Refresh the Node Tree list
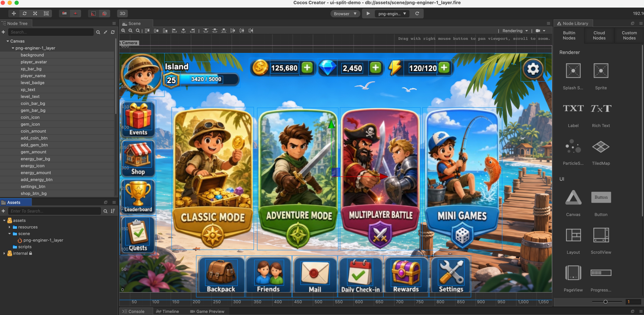 tap(113, 32)
